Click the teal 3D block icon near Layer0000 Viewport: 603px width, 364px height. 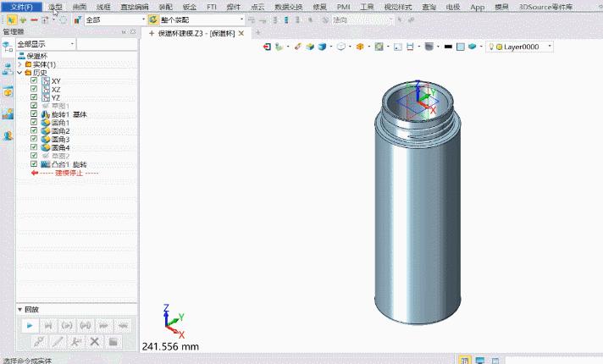473,47
